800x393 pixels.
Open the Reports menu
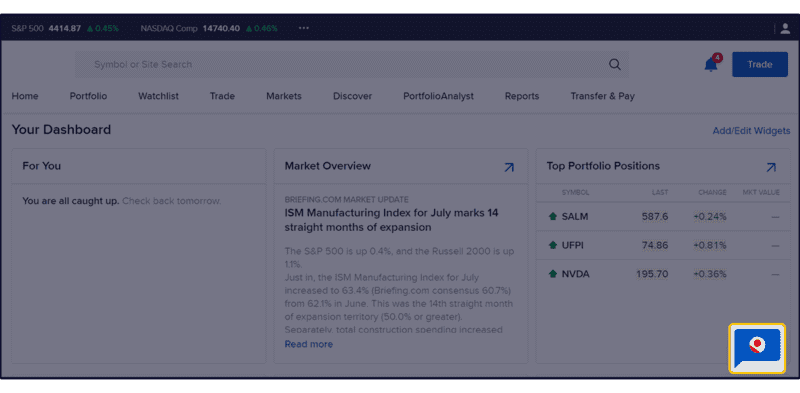pos(522,96)
